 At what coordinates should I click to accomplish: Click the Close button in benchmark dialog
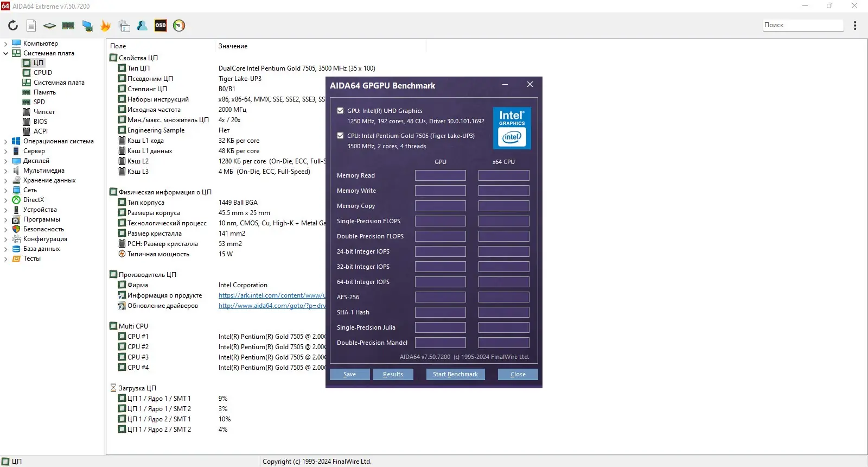tap(518, 374)
